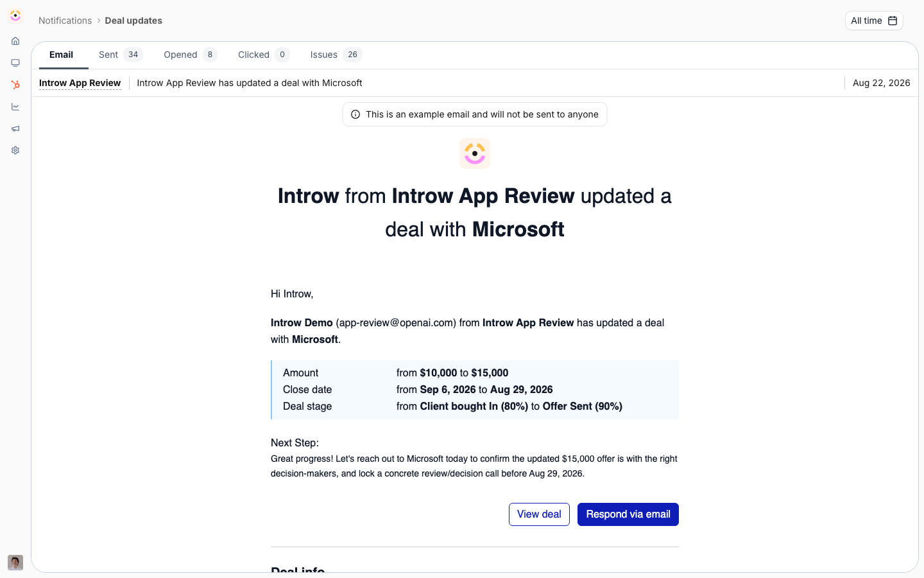
Task: Click the Amount change row
Action: pyautogui.click(x=475, y=373)
